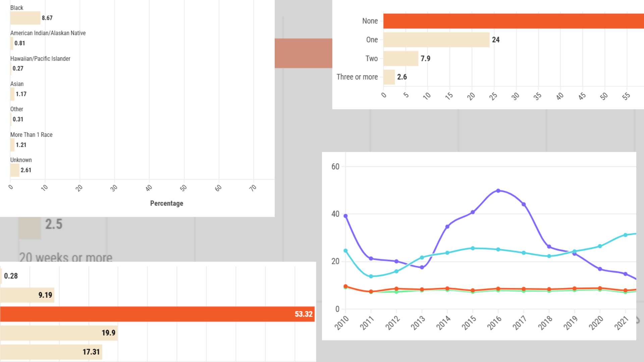Click the 'Unknown' category label
This screenshot has height=362, width=644.
pos(21,160)
